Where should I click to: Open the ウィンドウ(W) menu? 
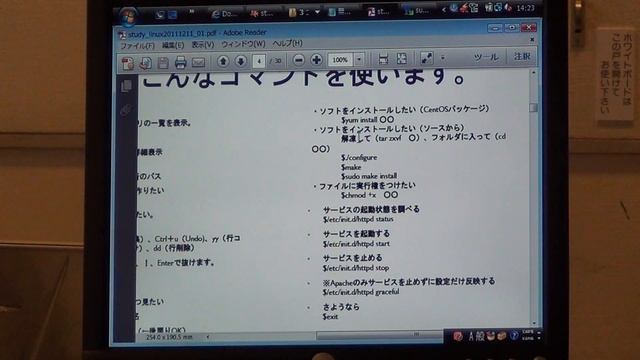(x=243, y=44)
